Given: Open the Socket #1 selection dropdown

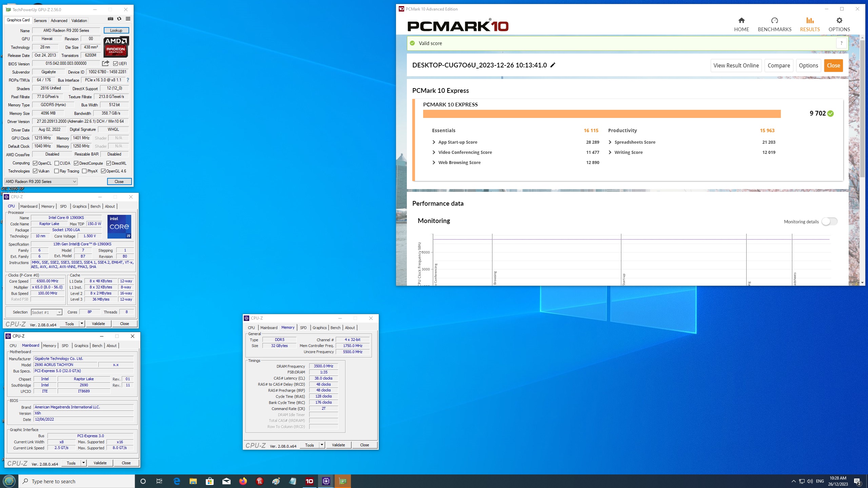Looking at the screenshot, I should click(46, 312).
